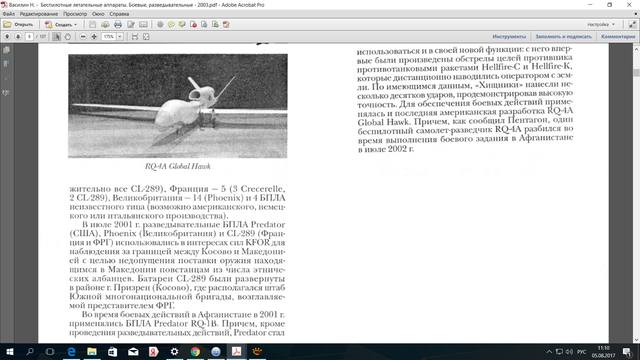This screenshot has height=360, width=640.
Task: Click the vertical scrollbar down arrow
Action: pyautogui.click(x=636, y=340)
